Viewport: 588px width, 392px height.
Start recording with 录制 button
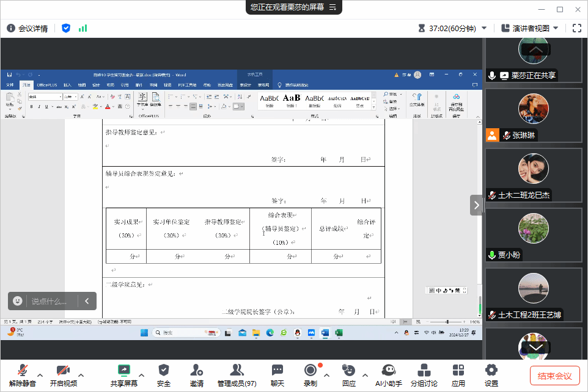(x=310, y=374)
